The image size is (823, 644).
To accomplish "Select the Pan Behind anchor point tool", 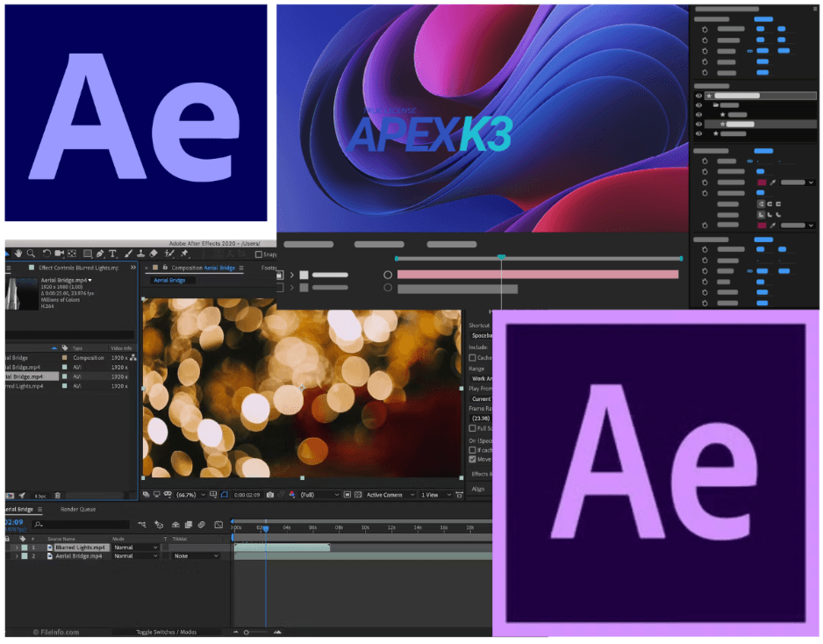I will [x=72, y=254].
